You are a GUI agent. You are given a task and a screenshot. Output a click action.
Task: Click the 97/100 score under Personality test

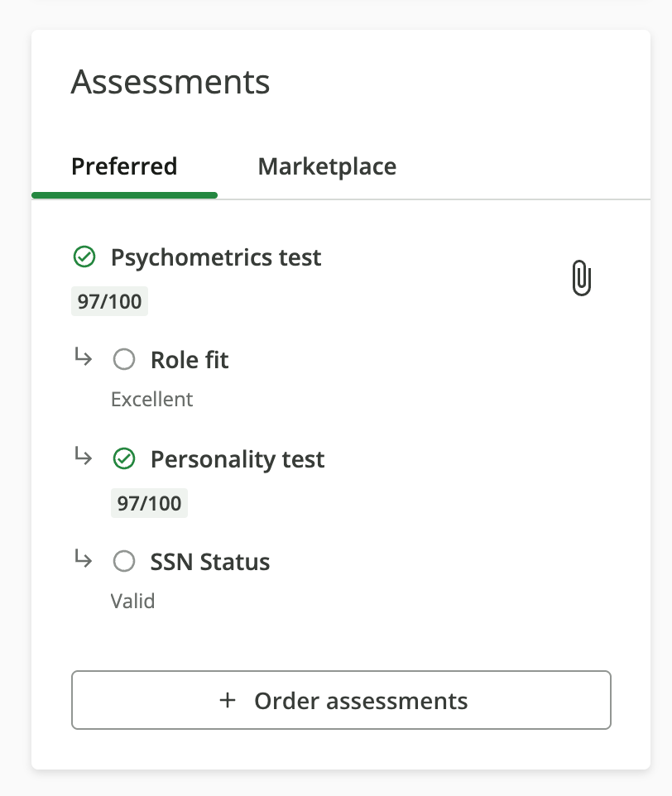149,503
